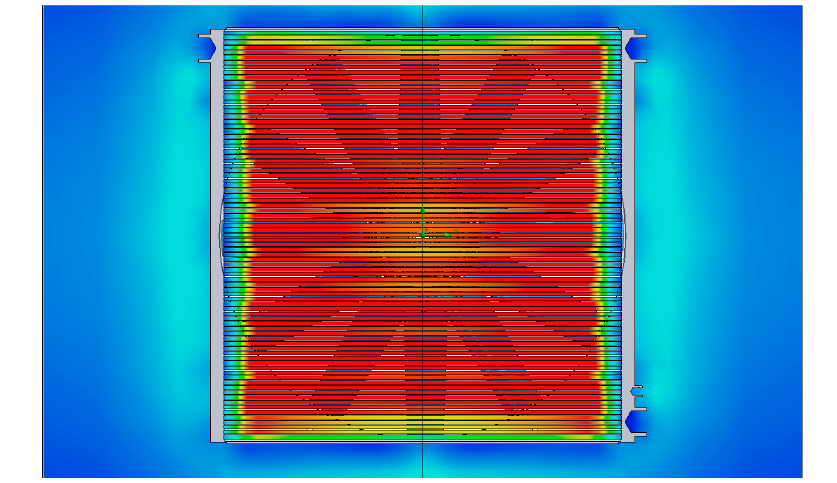Probe the orange zone just above the origin
The image size is (837, 483).
[x=422, y=200]
